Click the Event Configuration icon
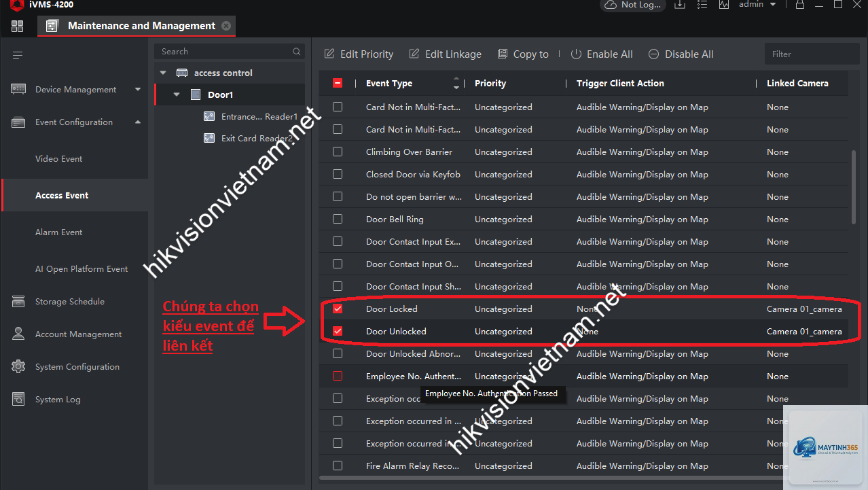This screenshot has height=490, width=868. click(x=18, y=122)
